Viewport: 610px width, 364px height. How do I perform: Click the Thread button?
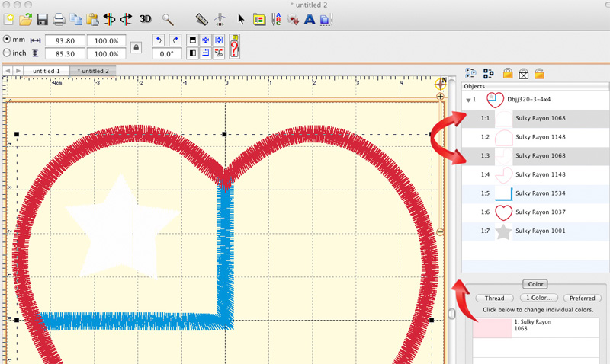(x=494, y=298)
